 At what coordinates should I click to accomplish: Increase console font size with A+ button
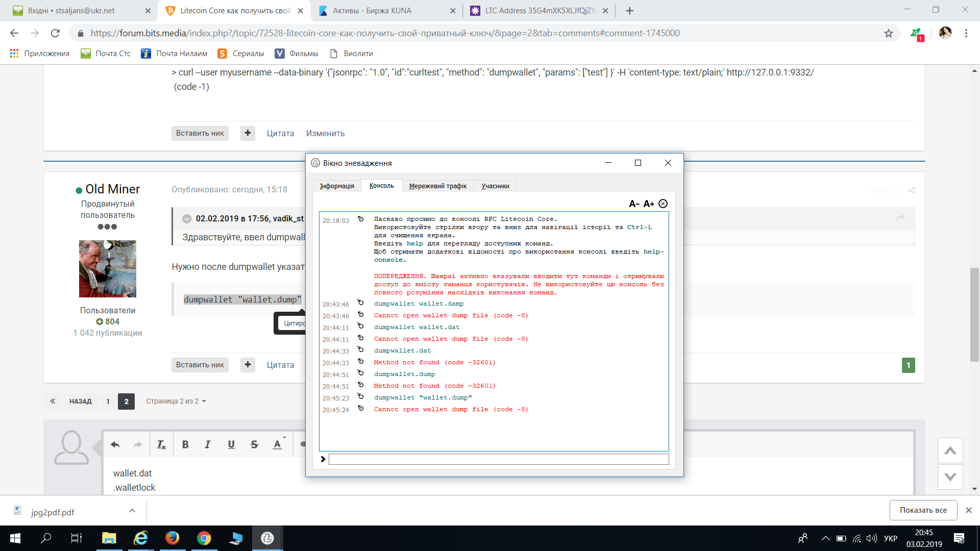click(x=648, y=204)
